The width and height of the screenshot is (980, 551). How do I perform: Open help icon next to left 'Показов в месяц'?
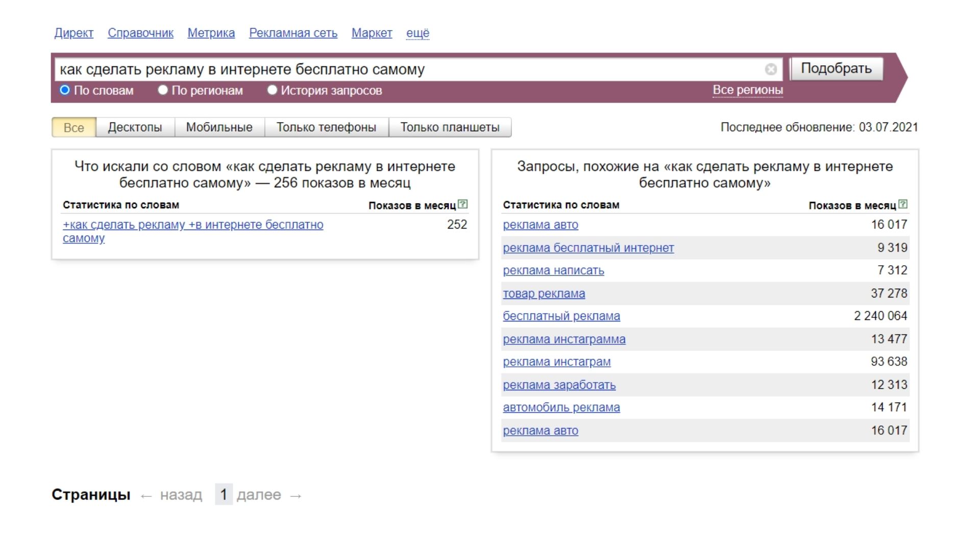pyautogui.click(x=462, y=204)
